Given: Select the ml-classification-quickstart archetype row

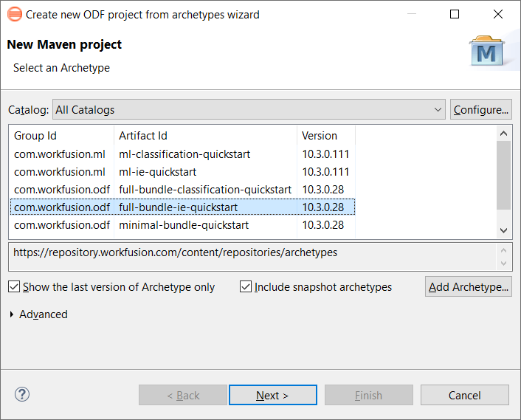Looking at the screenshot, I should (x=182, y=154).
